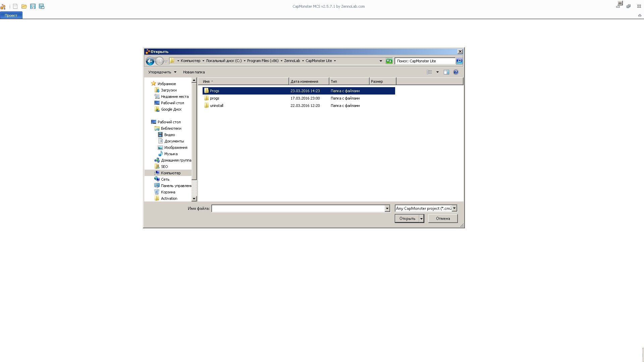
Task: Open the Открыть button split dropdown arrow
Action: [422, 219]
